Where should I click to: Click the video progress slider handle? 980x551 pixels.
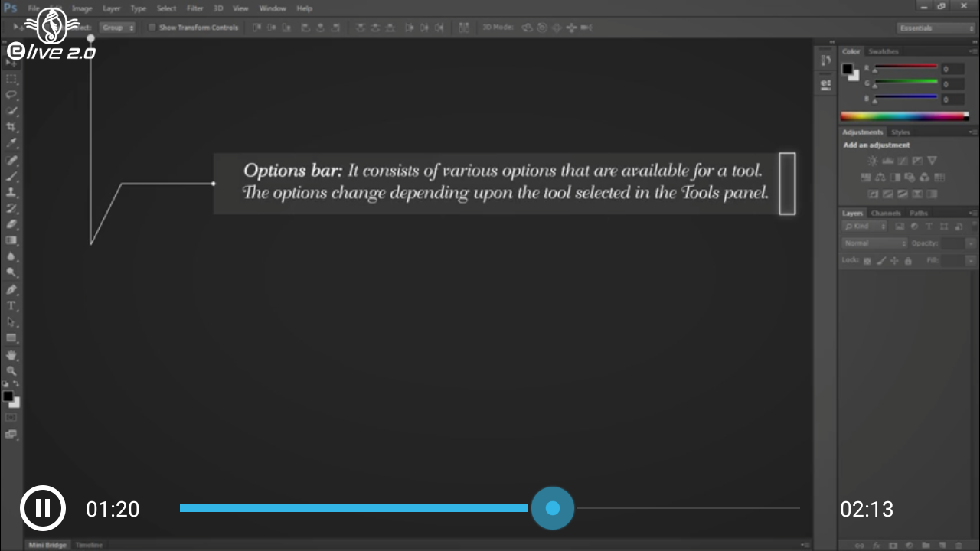click(x=553, y=508)
